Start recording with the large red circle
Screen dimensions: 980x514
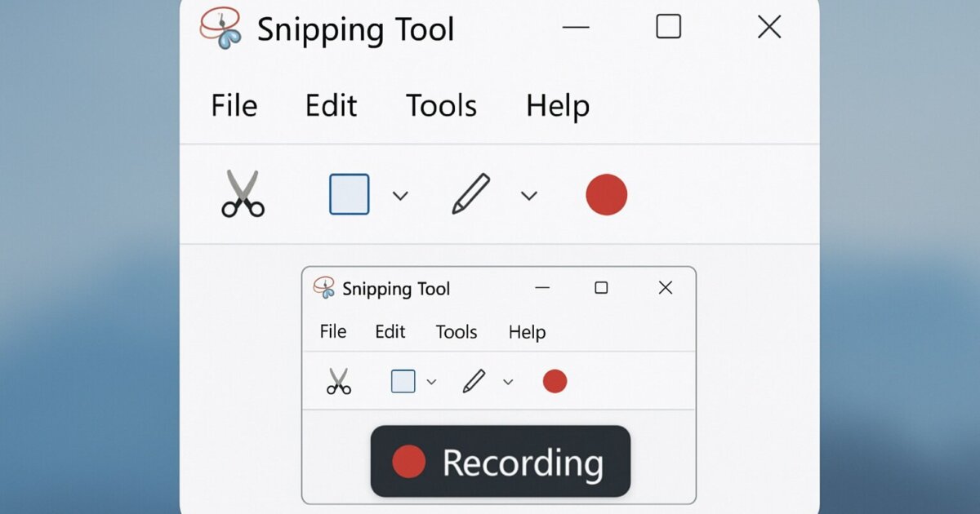click(606, 195)
